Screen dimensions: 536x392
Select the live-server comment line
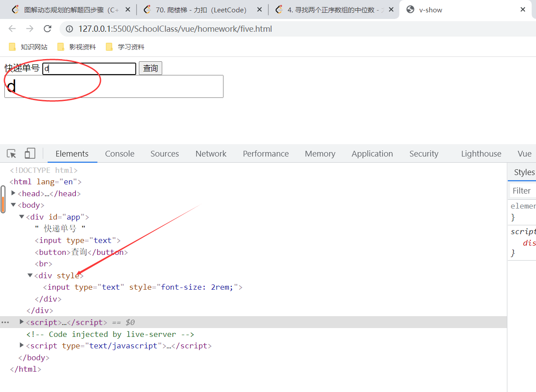click(110, 334)
